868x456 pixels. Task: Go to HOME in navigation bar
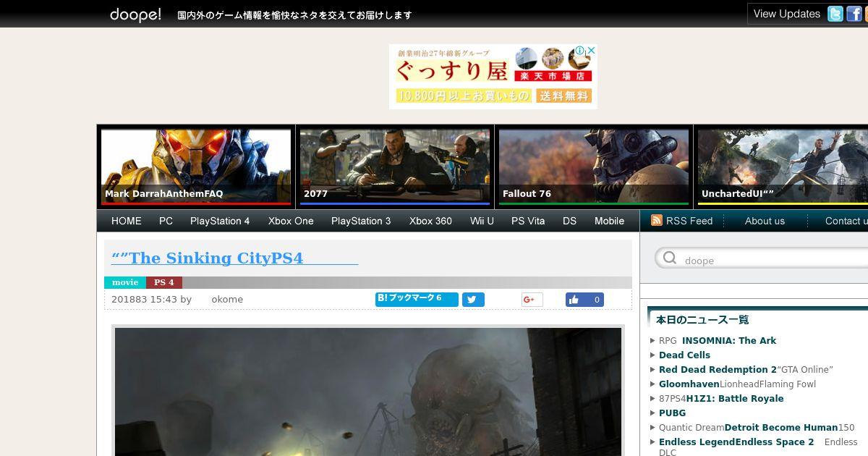coord(127,221)
